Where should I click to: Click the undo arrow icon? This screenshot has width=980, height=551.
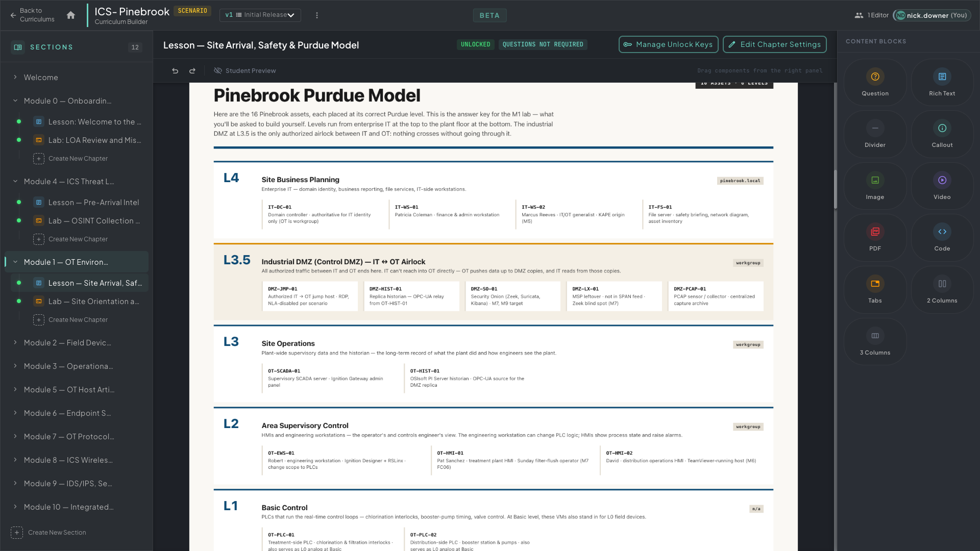175,71
